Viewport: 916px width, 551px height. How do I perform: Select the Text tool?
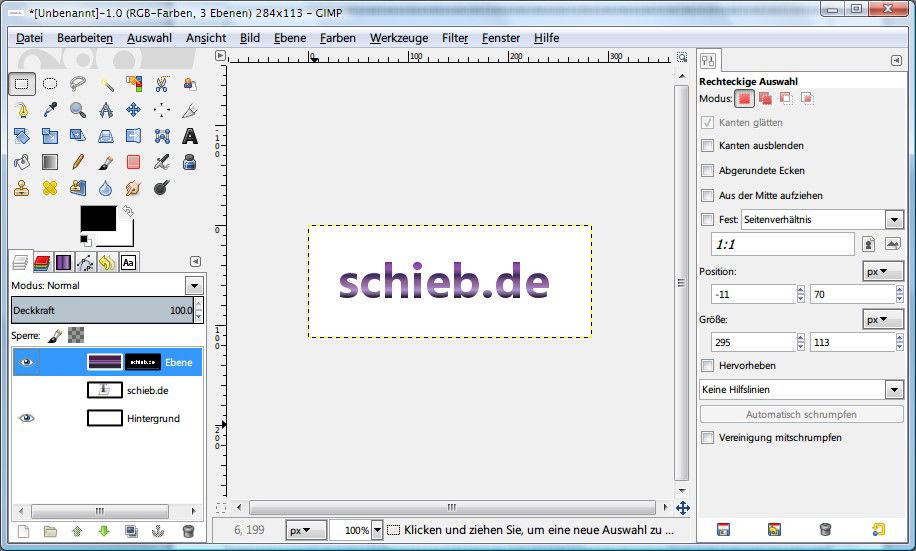[190, 136]
